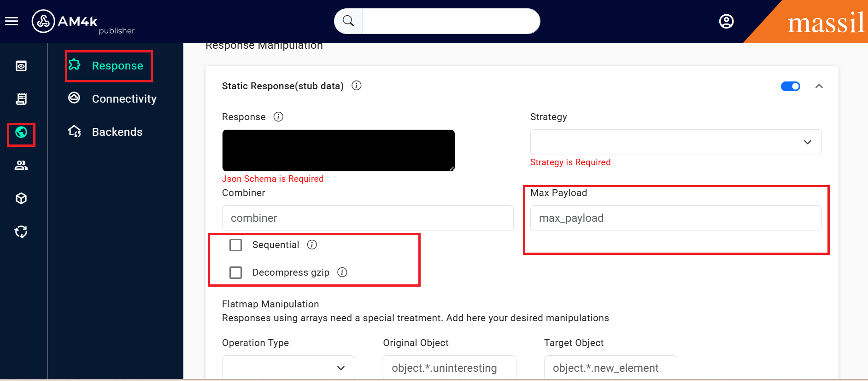Screen dimensions: 868x381
Task: Click the Max Payload input field
Action: click(675, 218)
